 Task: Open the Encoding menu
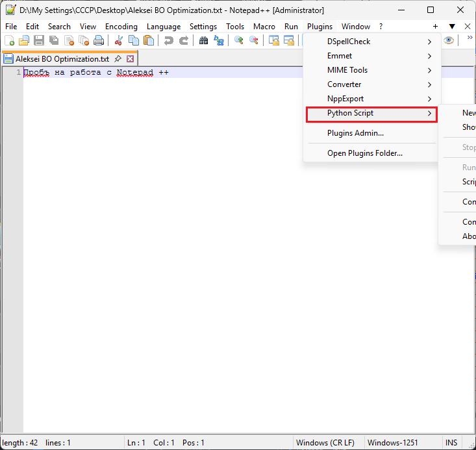[x=121, y=27]
